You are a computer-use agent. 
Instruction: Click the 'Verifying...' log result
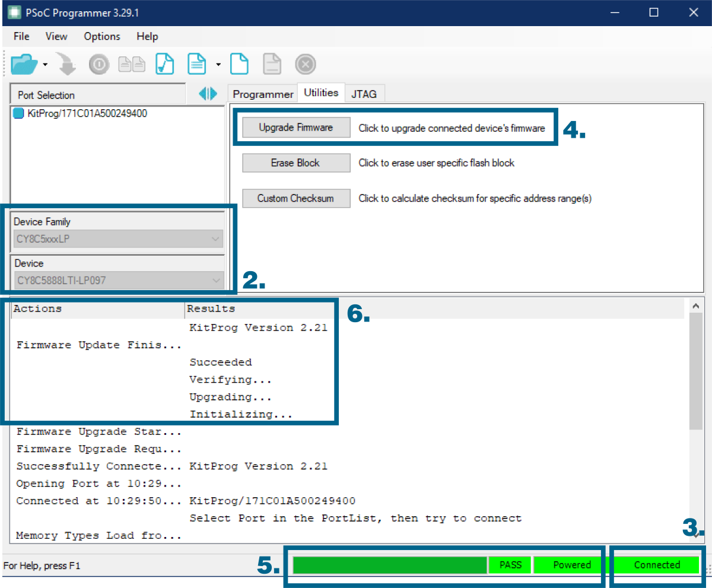point(231,380)
